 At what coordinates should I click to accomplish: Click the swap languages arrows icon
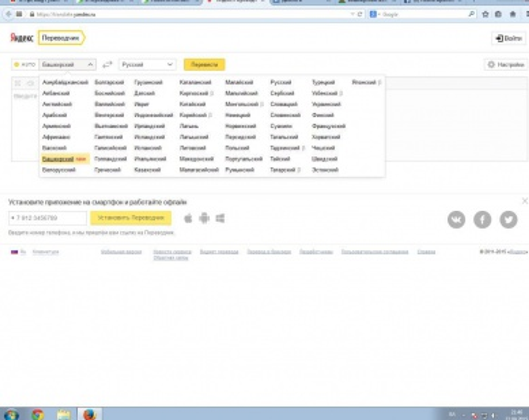pyautogui.click(x=107, y=65)
